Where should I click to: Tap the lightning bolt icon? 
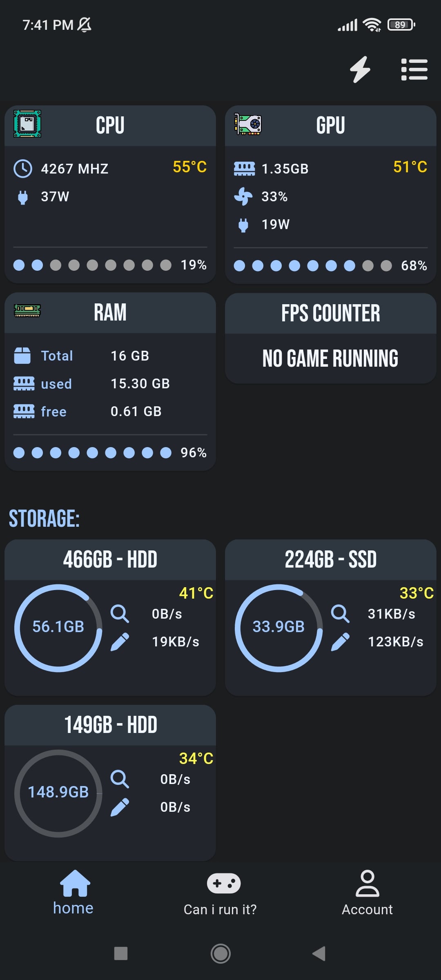[x=360, y=69]
